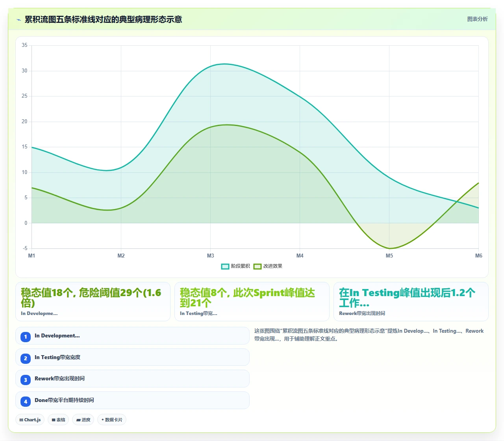Select the 稳态值18个 危险阈值29个 card
Image resolution: width=504 pixels, height=441 pixels.
(93, 302)
